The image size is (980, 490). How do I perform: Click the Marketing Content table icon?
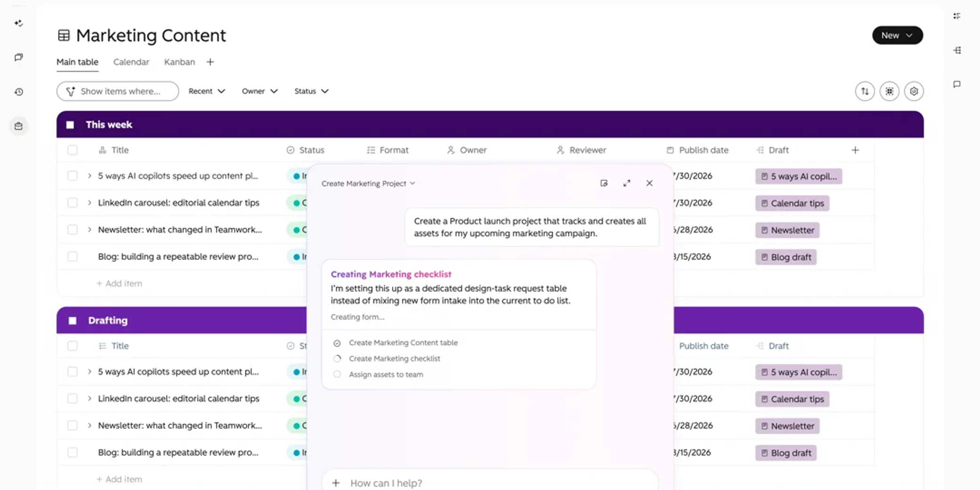64,35
